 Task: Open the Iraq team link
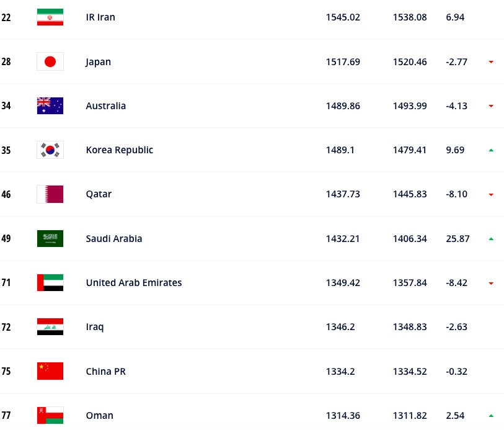(94, 327)
